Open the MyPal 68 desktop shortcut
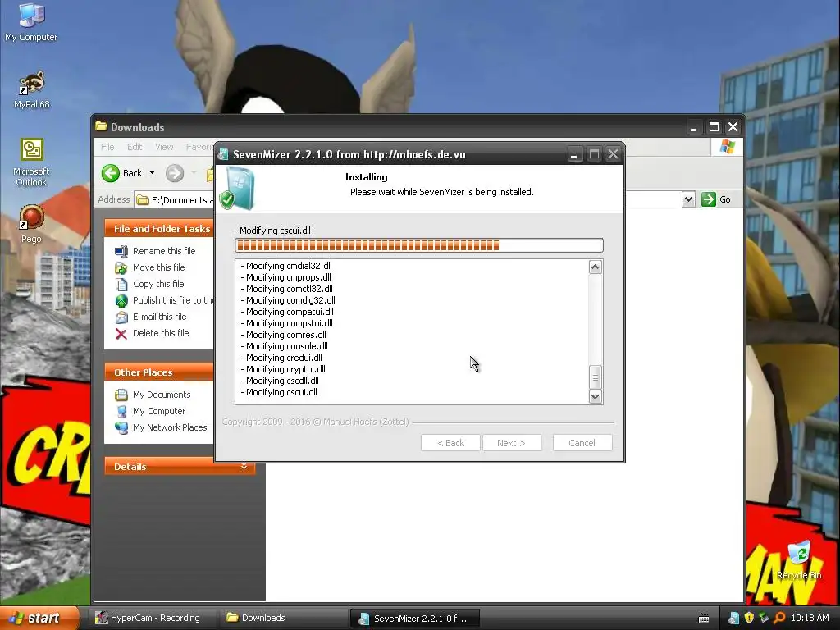The image size is (840, 630). pos(31,89)
